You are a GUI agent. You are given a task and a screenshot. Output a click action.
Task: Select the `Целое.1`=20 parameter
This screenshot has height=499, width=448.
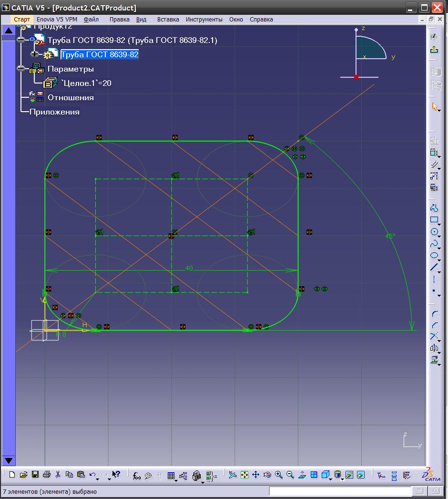click(86, 83)
